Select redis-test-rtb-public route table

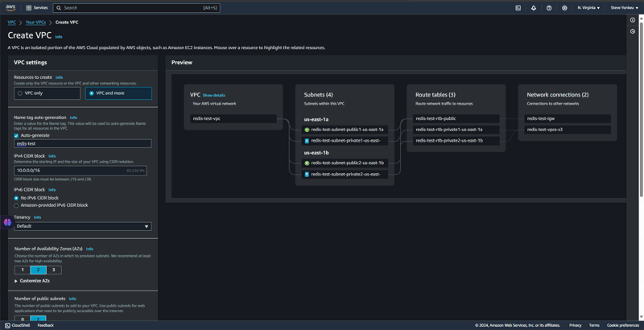[x=456, y=118]
